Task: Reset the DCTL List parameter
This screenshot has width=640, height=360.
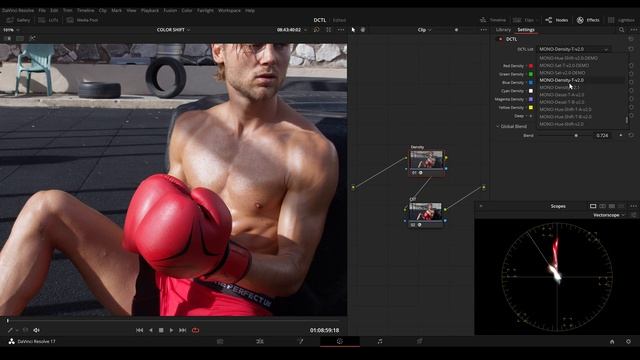Action: (x=631, y=49)
